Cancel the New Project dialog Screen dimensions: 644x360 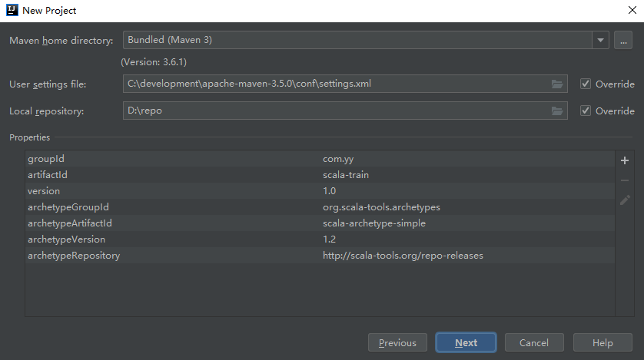point(533,343)
